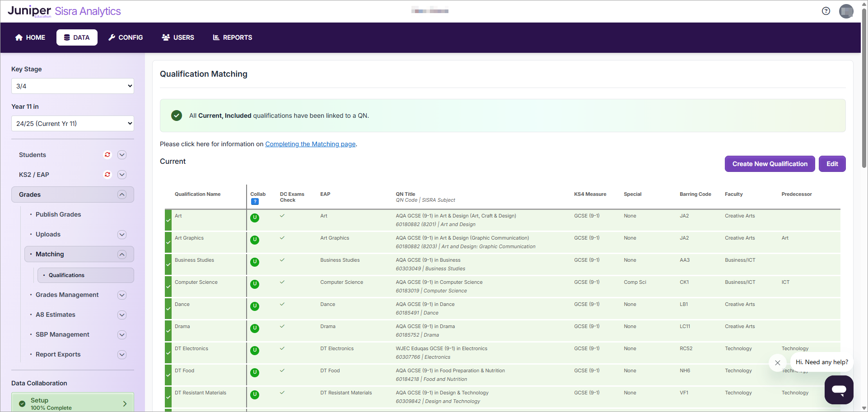Image resolution: width=868 pixels, height=412 pixels.
Task: Click the DC Exams Check tick for Drama
Action: click(282, 326)
